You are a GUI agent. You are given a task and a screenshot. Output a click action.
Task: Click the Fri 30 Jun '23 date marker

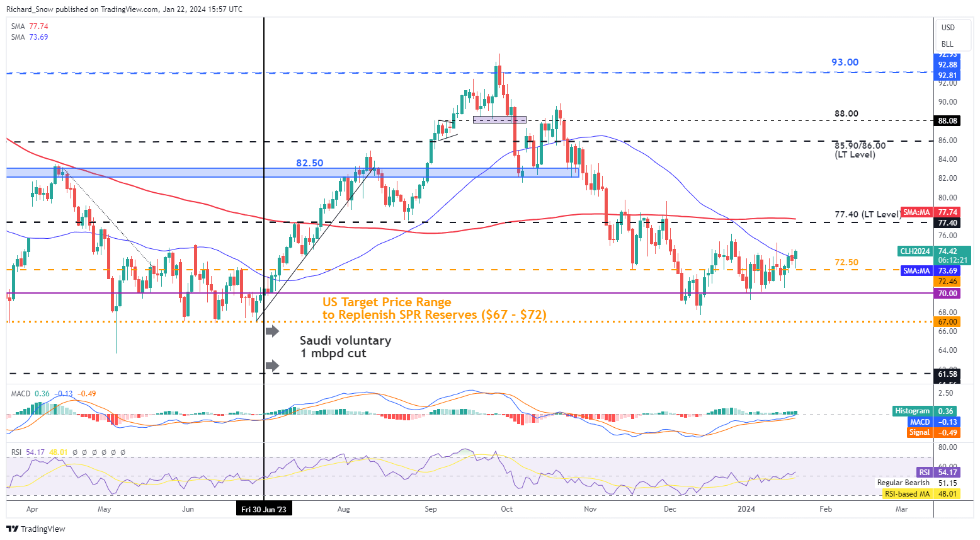click(264, 509)
